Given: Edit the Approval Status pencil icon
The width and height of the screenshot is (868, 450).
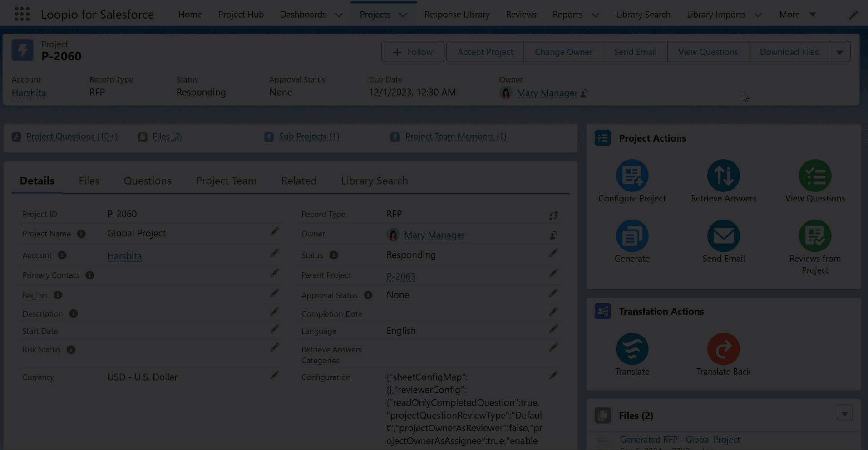Looking at the screenshot, I should point(553,293).
